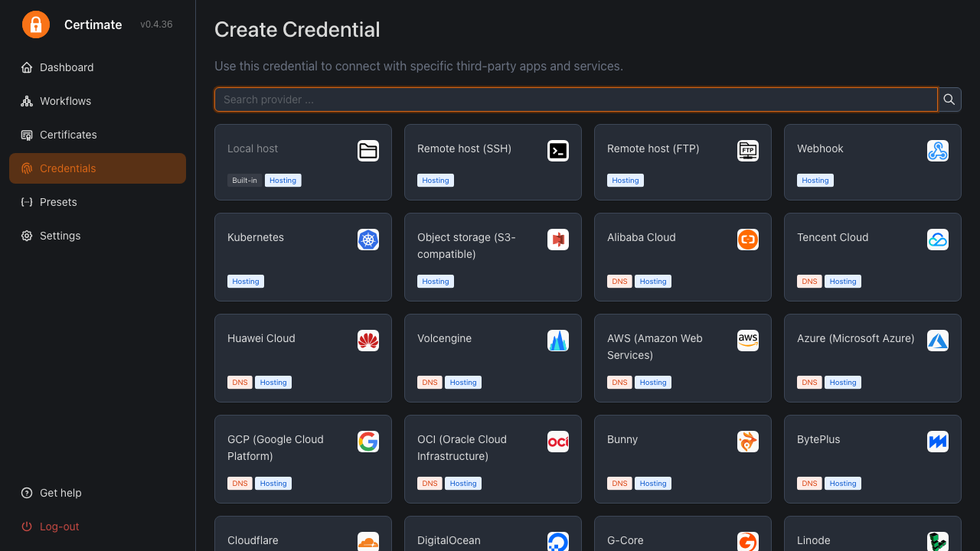Click the Alibaba Cloud logo icon
The width and height of the screenshot is (980, 551).
(748, 240)
